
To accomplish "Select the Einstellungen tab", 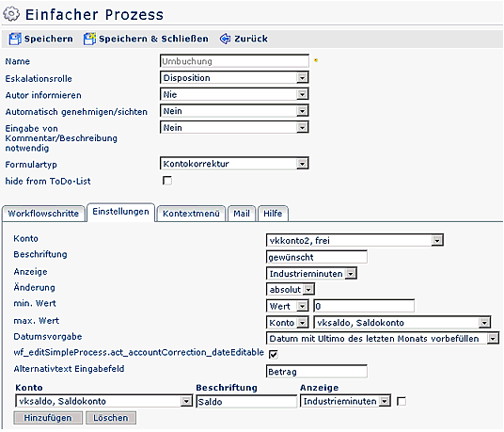I will tap(121, 212).
